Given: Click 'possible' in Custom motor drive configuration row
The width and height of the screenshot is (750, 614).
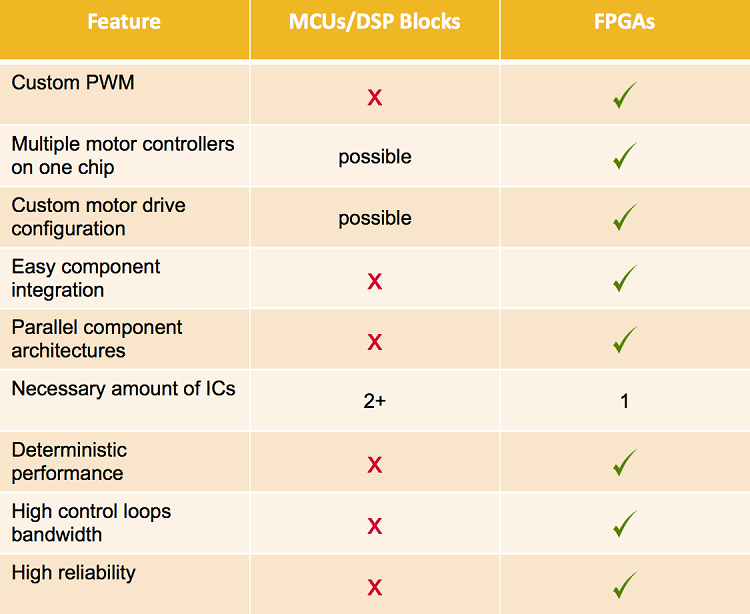Looking at the screenshot, I should (375, 218).
